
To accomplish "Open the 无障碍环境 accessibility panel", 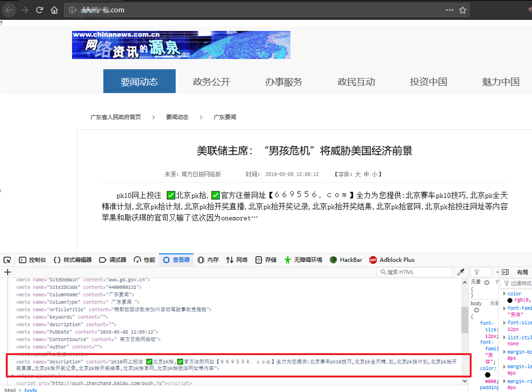I will pyautogui.click(x=303, y=260).
